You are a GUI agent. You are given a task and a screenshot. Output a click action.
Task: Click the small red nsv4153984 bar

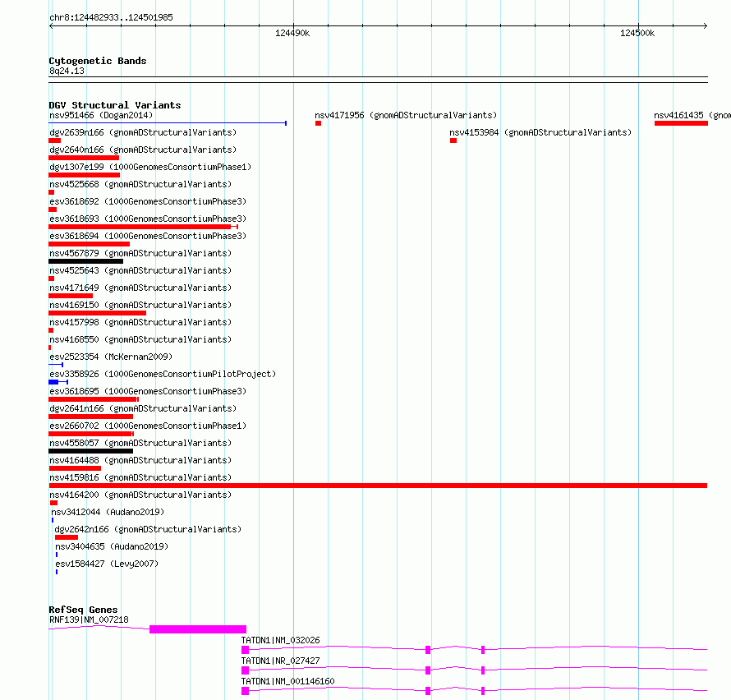(453, 140)
